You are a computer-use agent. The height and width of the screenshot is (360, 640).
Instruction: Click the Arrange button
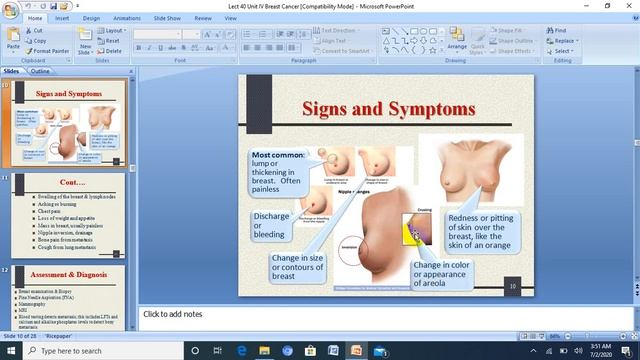457,40
